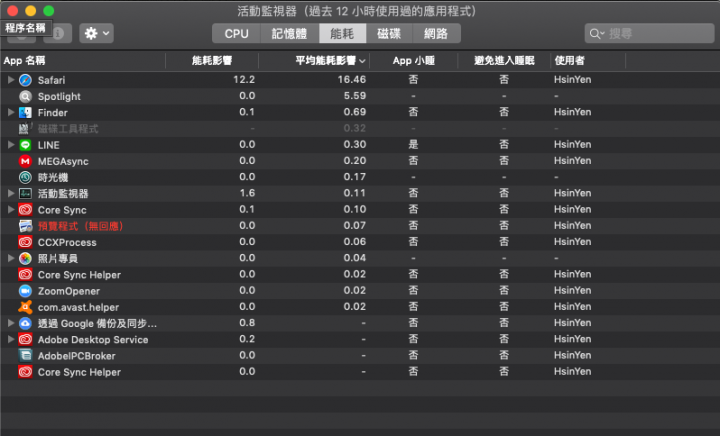Sort by 避免進入睡眠 column header
This screenshot has width=720, height=436.
click(504, 61)
